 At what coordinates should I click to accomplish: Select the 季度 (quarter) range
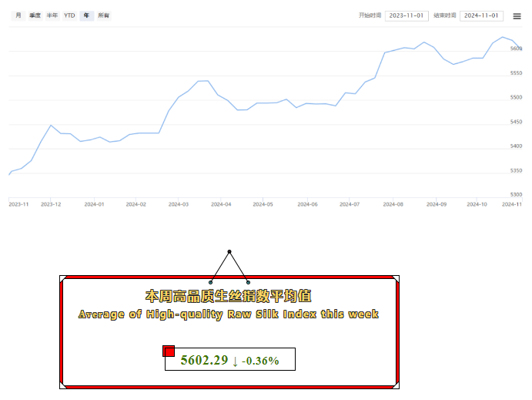[x=35, y=15]
